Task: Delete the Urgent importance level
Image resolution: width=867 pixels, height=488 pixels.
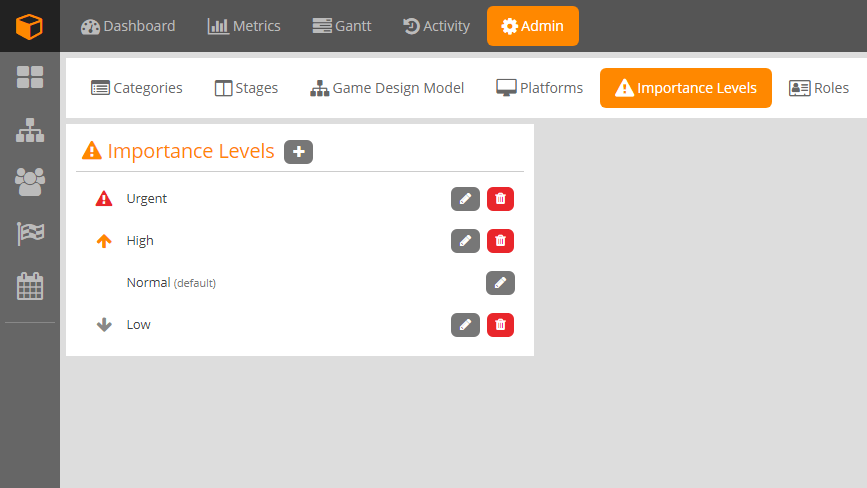Action: [x=500, y=199]
